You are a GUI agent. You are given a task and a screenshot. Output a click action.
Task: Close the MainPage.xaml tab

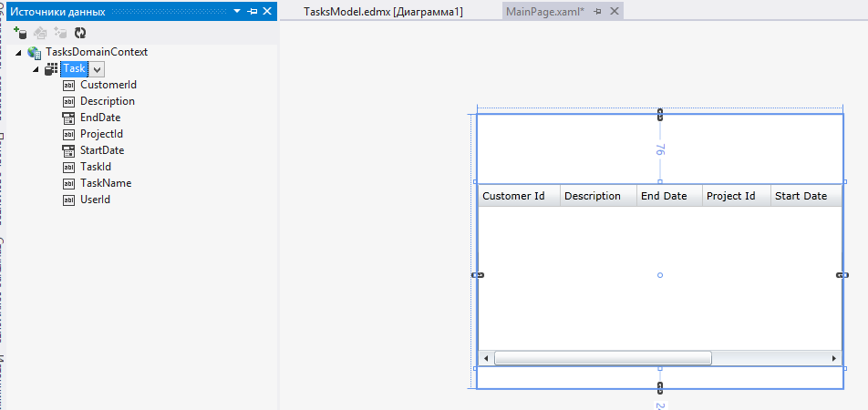click(x=614, y=12)
